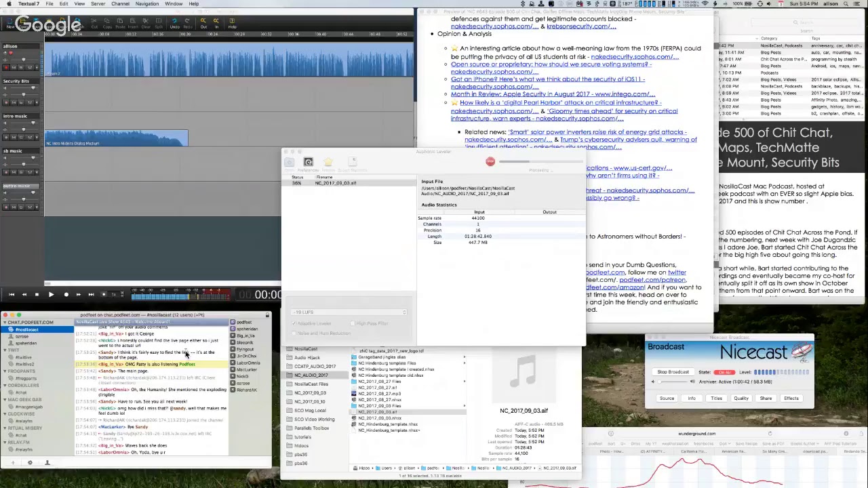
Task: Collapse the MAC GEEK GAB server group
Action: pos(4,400)
